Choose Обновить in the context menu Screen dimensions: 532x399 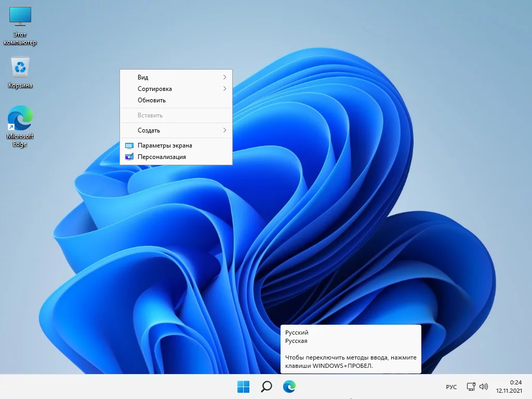(x=152, y=100)
